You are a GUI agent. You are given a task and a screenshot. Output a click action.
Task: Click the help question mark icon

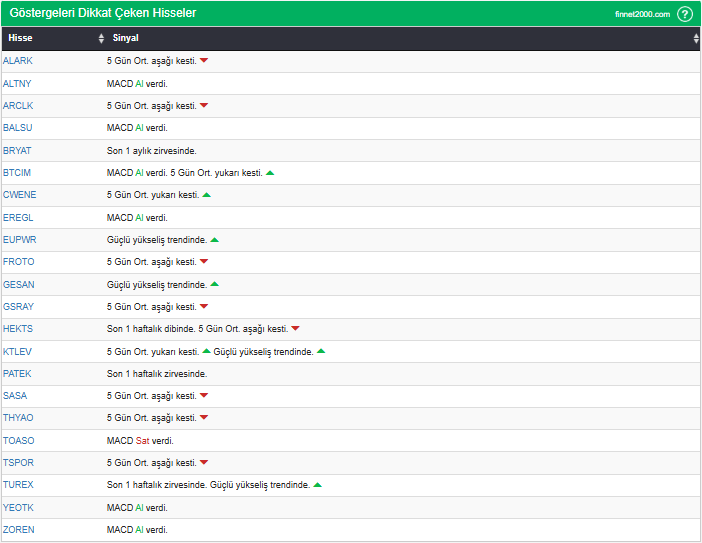pyautogui.click(x=685, y=14)
